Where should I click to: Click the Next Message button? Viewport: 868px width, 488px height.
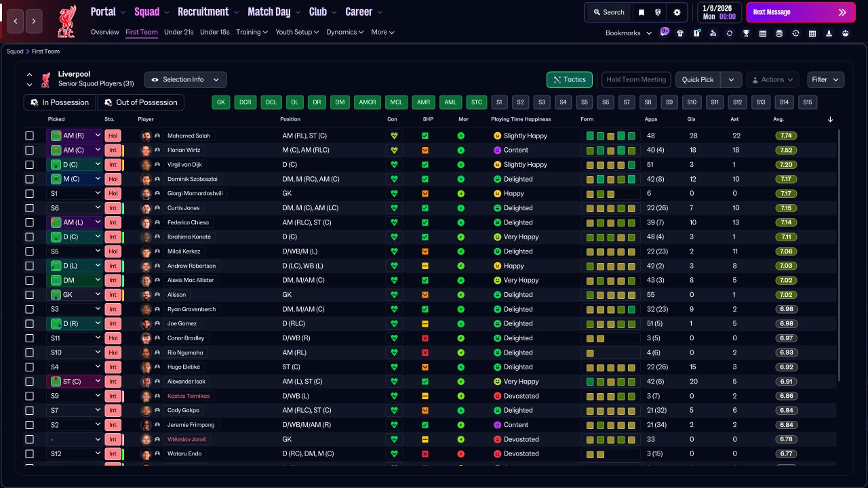801,12
